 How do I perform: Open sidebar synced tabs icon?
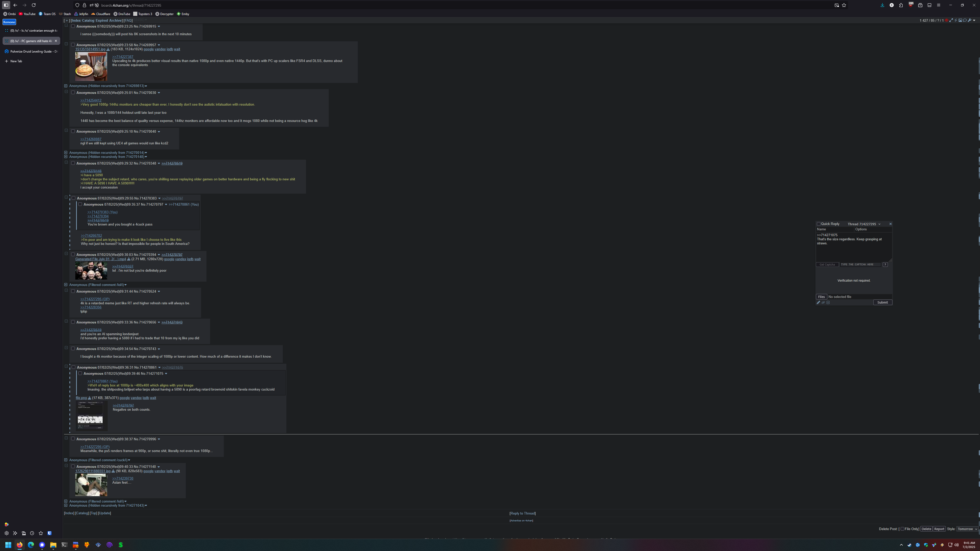pos(23,533)
